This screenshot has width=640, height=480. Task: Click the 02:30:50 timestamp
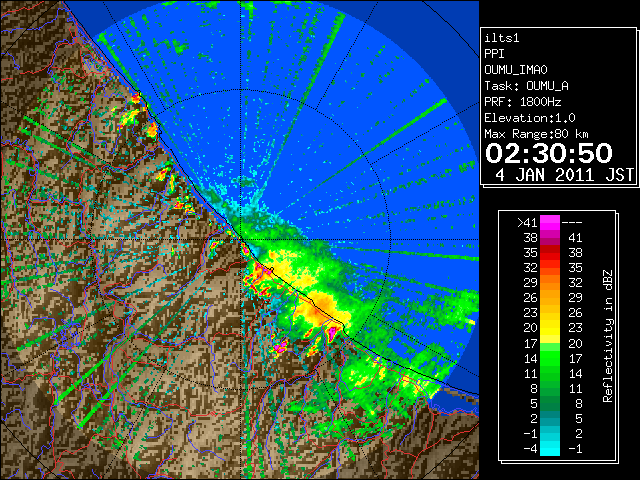click(x=549, y=153)
